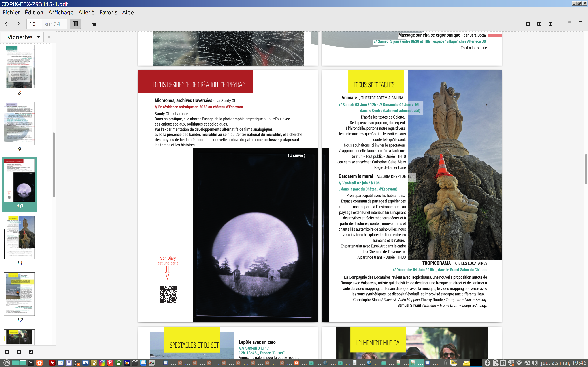
Task: Zoom out using top toolbar minus icon
Action: coord(528,24)
